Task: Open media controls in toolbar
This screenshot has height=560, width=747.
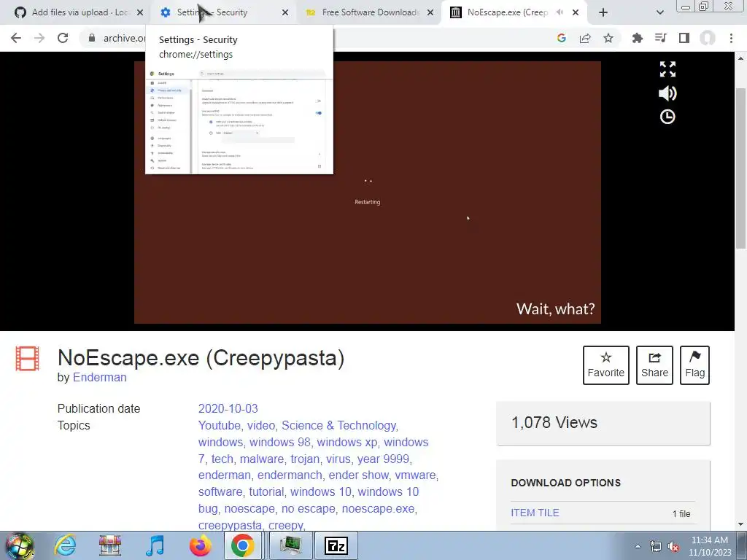Action: pyautogui.click(x=661, y=38)
